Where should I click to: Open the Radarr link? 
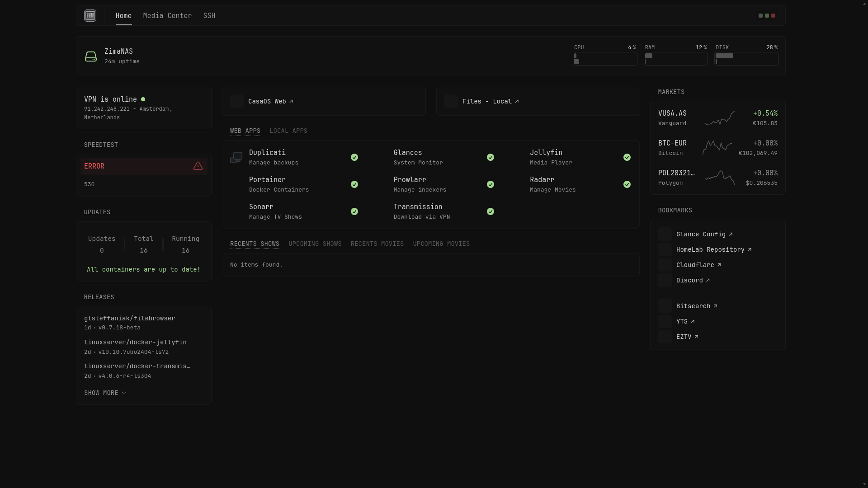pos(542,180)
